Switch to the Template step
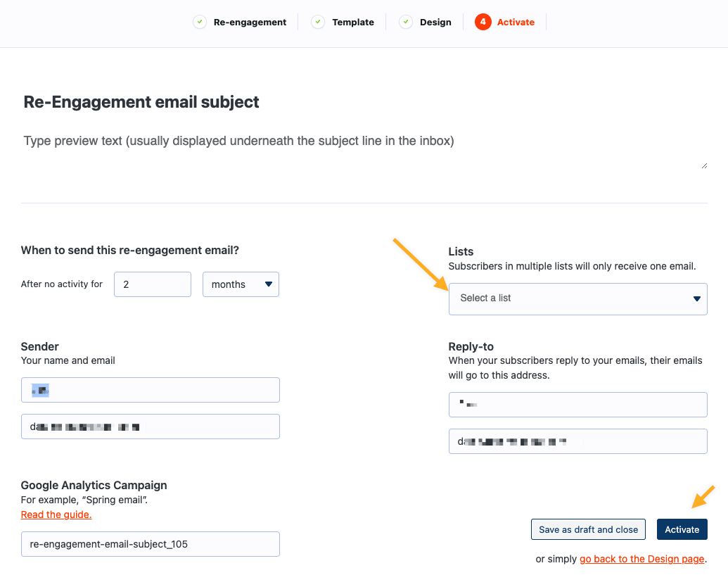The width and height of the screenshot is (728, 587). pyautogui.click(x=353, y=23)
